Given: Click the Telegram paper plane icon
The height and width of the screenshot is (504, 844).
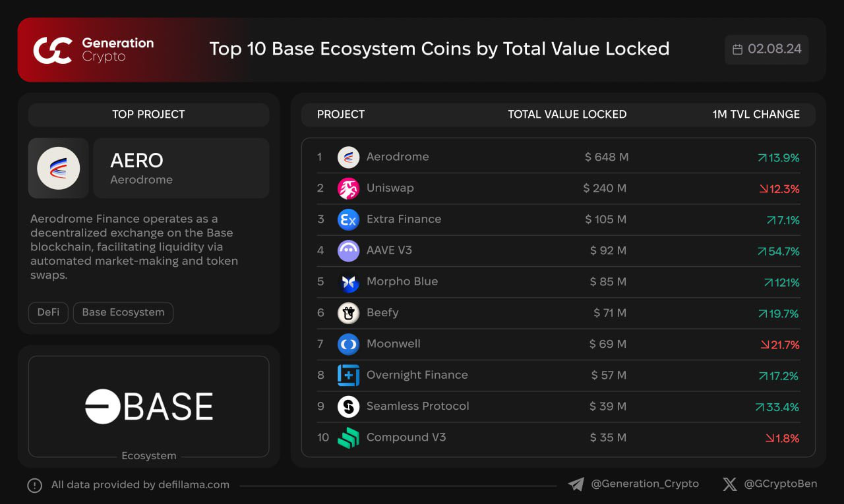Looking at the screenshot, I should click(x=576, y=484).
